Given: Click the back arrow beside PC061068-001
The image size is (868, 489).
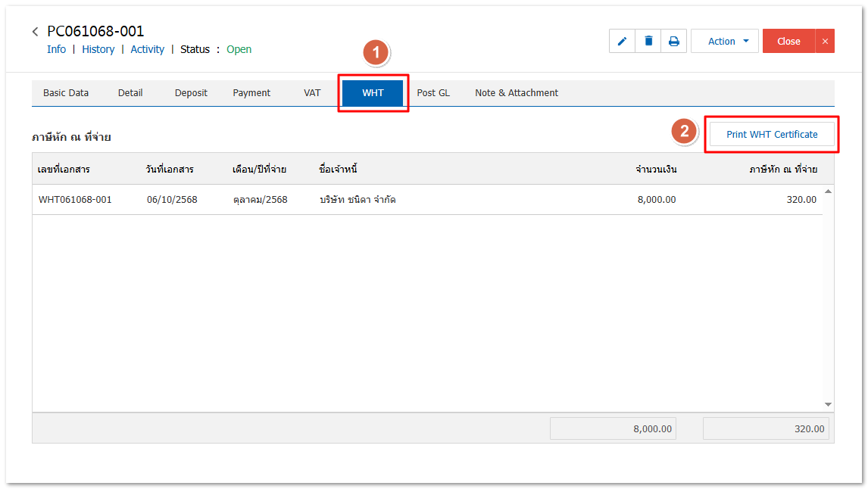Looking at the screenshot, I should coord(35,32).
